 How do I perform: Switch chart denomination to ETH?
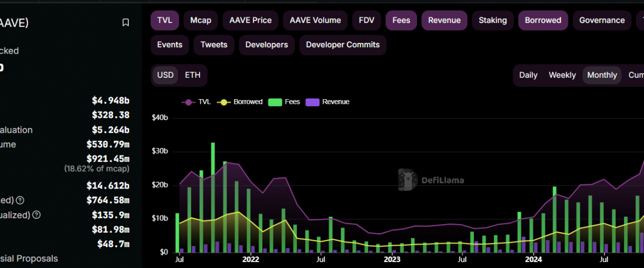point(193,75)
